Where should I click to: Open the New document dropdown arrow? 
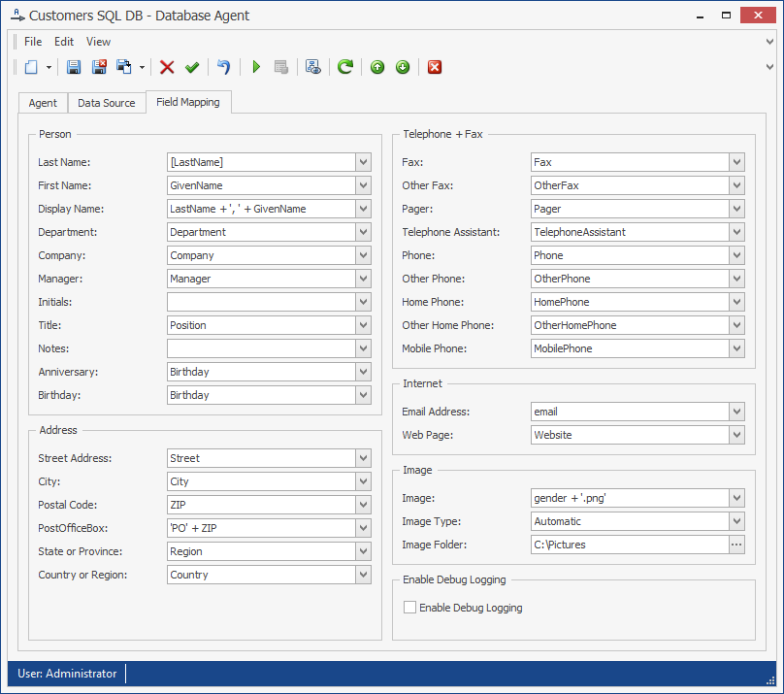point(49,67)
